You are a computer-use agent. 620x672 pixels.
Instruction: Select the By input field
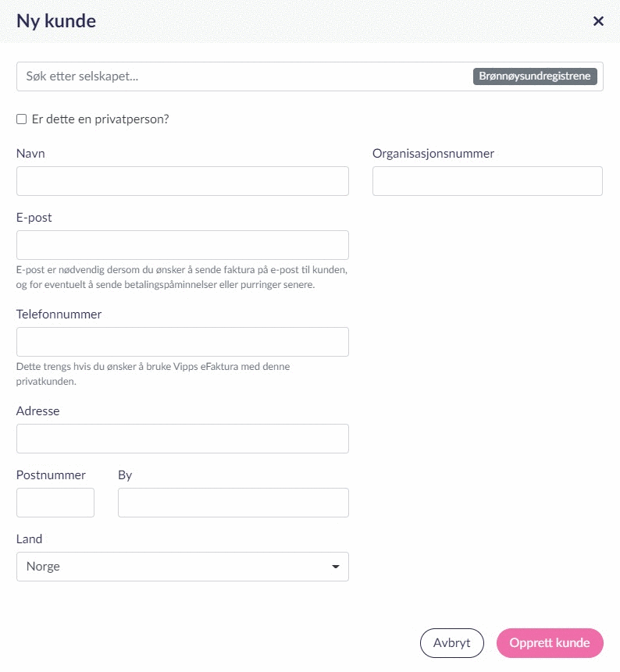coord(233,503)
